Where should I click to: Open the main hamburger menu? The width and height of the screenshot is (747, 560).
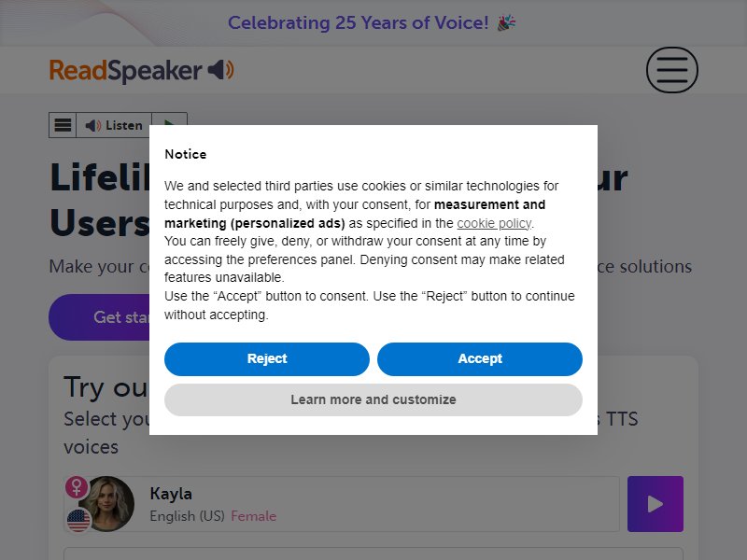tap(671, 70)
